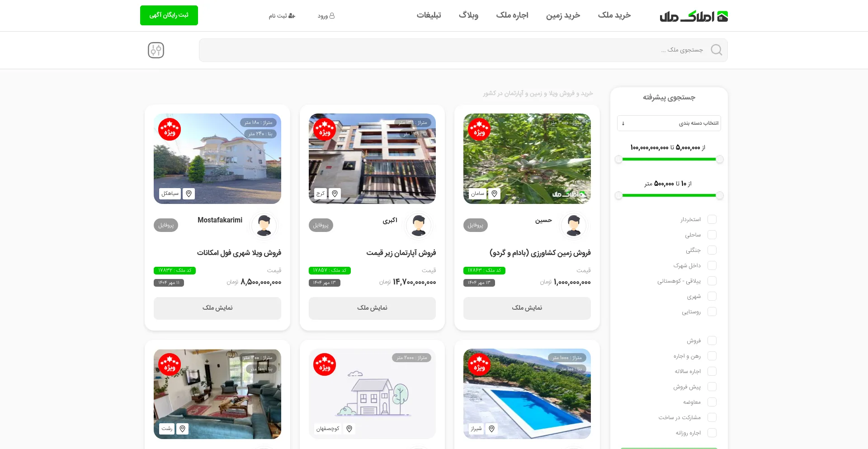Click the املاک مال site logo
The width and height of the screenshot is (868, 449).
tap(693, 16)
